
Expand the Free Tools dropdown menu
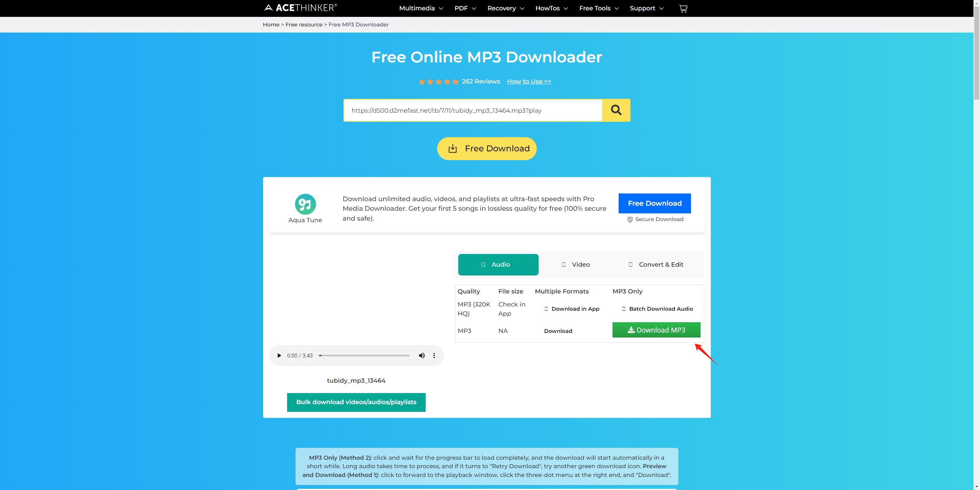tap(599, 8)
